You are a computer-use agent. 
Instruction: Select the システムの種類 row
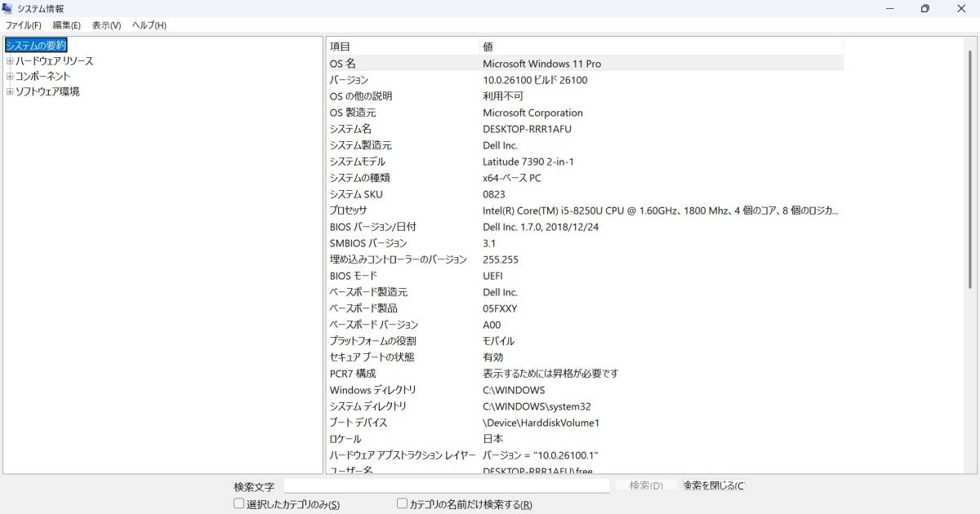(x=585, y=178)
